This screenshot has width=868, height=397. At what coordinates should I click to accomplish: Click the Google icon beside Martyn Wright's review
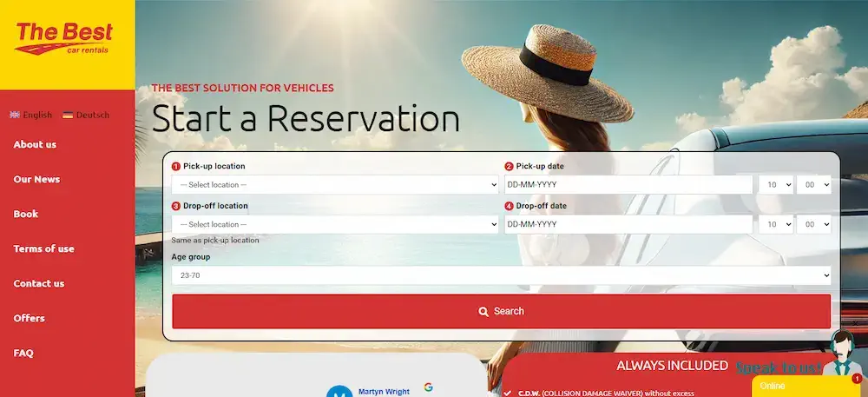[x=428, y=387]
